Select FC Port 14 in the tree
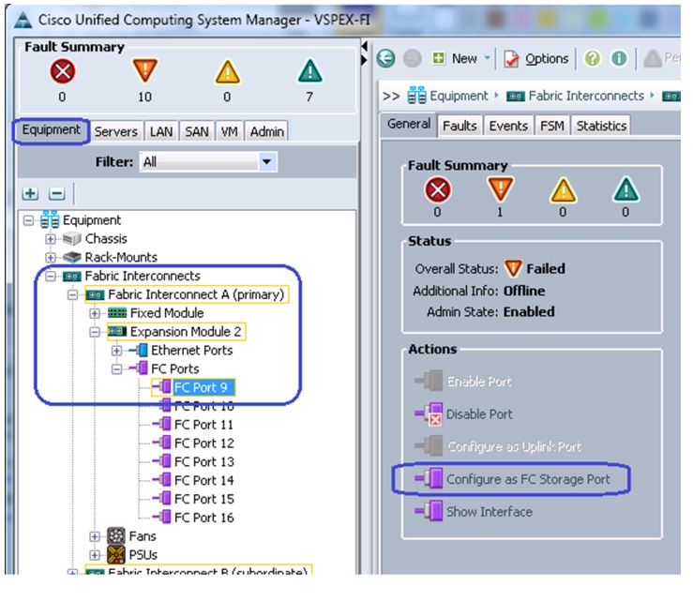This screenshot has width=693, height=616. point(204,480)
